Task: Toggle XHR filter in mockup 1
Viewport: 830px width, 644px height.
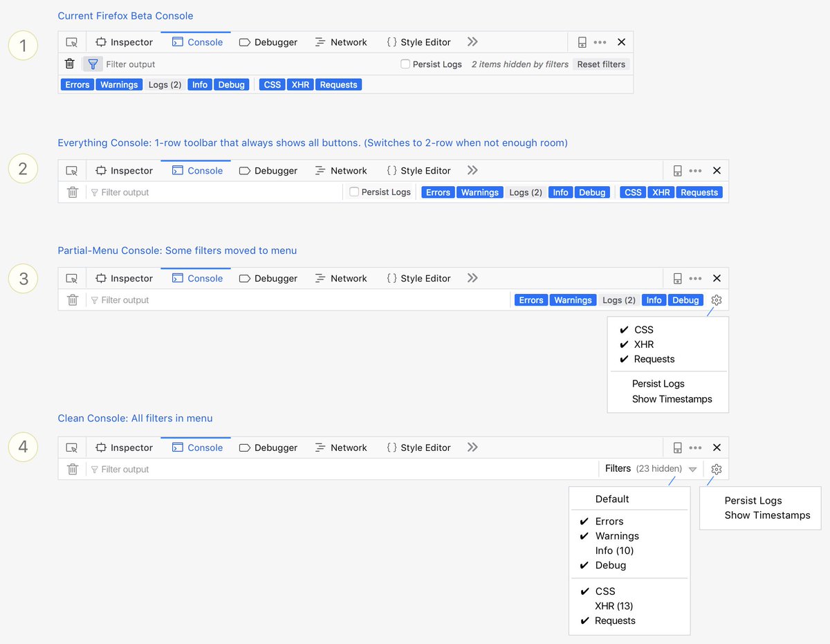Action: (x=300, y=85)
